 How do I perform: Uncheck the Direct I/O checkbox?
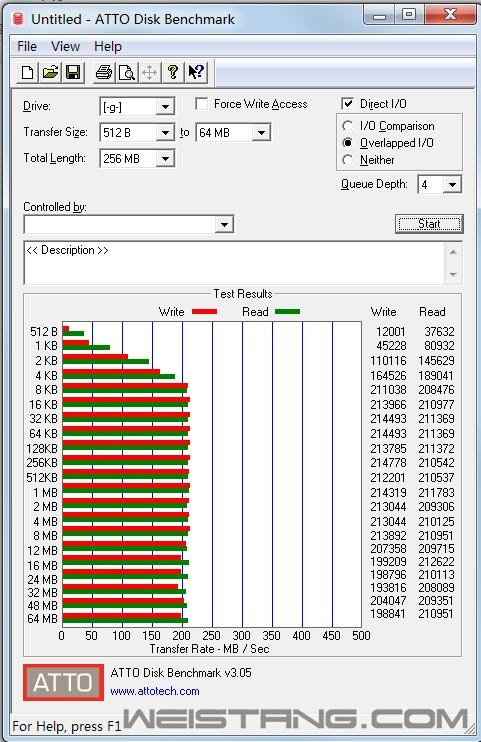point(347,104)
